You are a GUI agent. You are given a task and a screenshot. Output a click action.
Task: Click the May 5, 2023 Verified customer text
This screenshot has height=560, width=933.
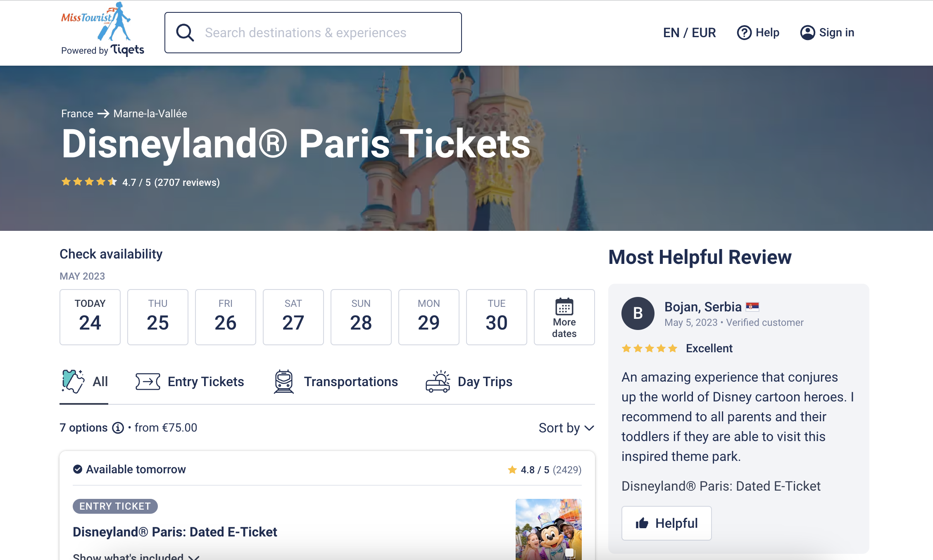click(x=734, y=323)
